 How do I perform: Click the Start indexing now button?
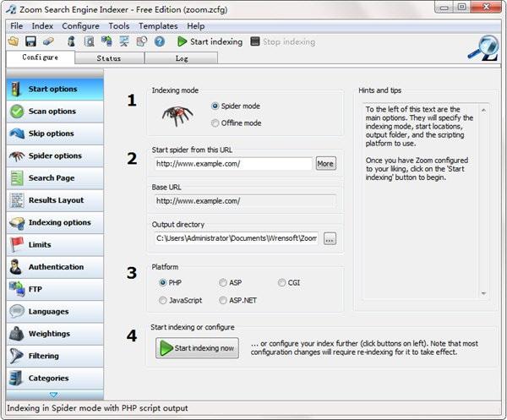(197, 348)
